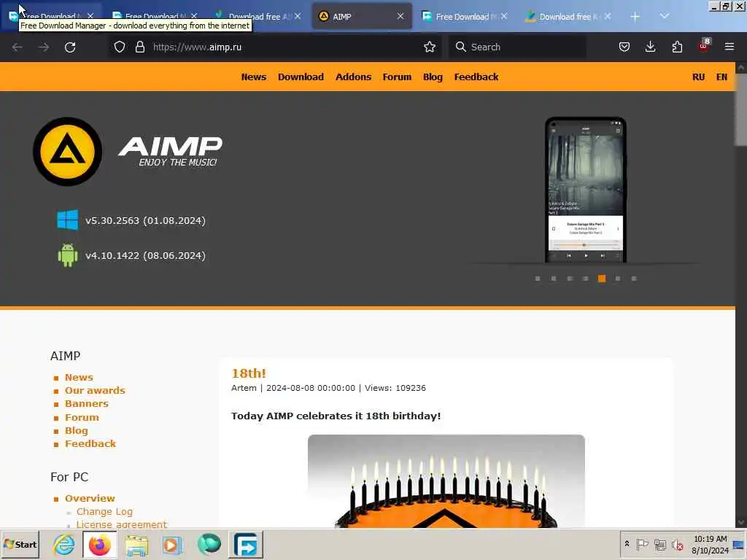
Task: Open the tracking protection shield icon
Action: click(x=120, y=47)
